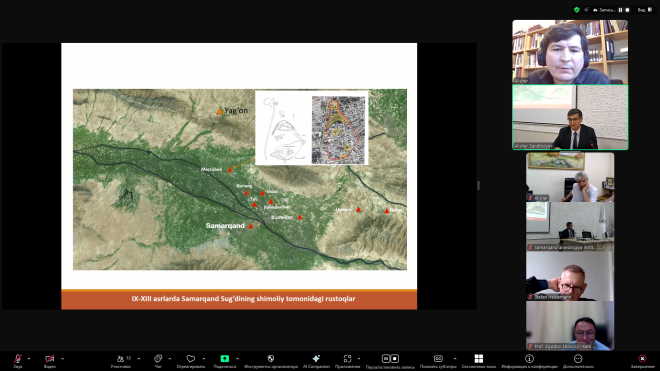Pause the recording indicator at top
The width and height of the screenshot is (660, 371).
click(x=620, y=10)
